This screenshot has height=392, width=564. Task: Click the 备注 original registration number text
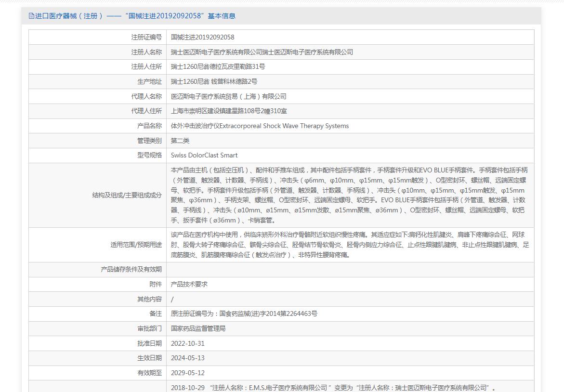click(x=244, y=314)
